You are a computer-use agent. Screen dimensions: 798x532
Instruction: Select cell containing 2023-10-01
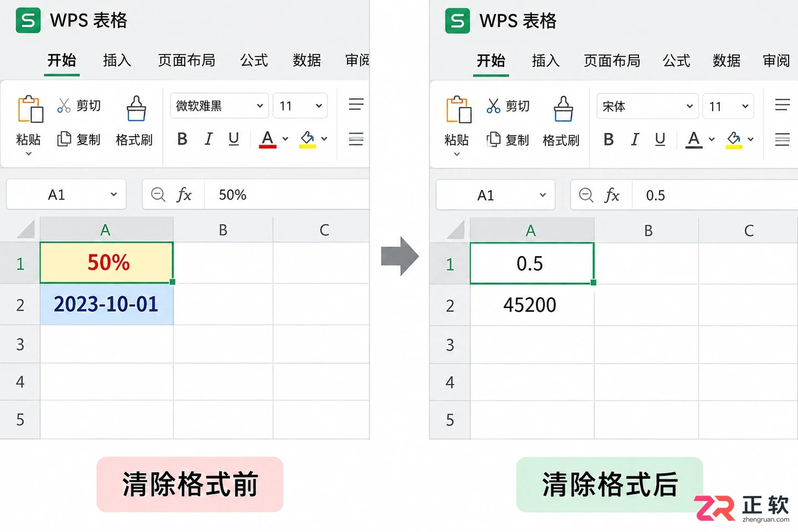[106, 304]
